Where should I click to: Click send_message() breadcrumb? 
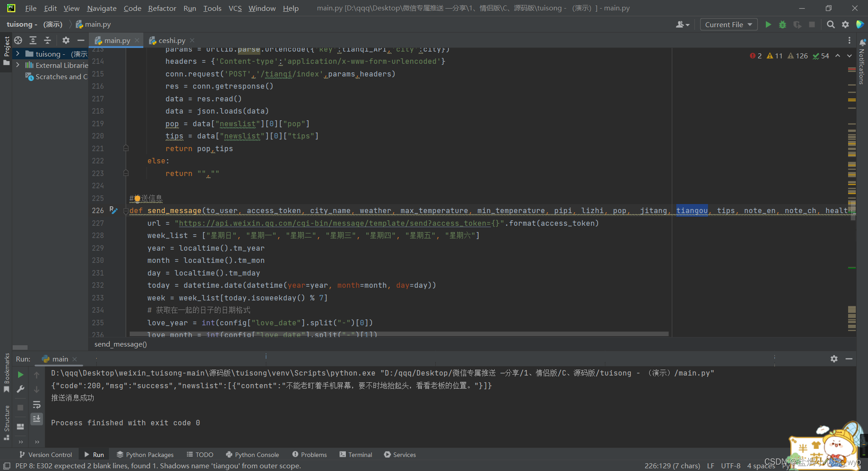[121, 344]
